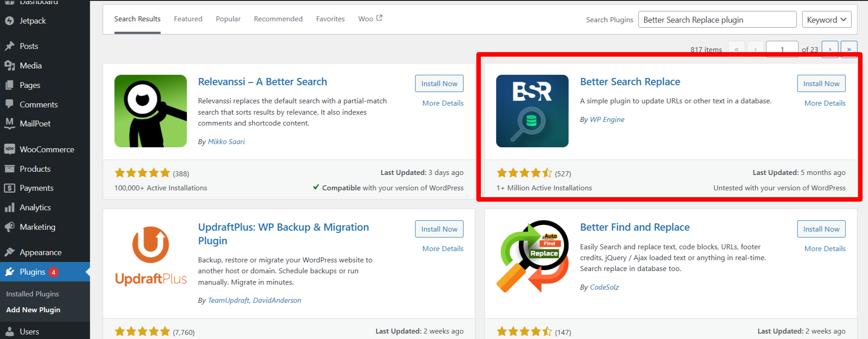Viewport: 868px width, 339px height.
Task: Focus the Search Plugins input field
Action: (x=717, y=19)
